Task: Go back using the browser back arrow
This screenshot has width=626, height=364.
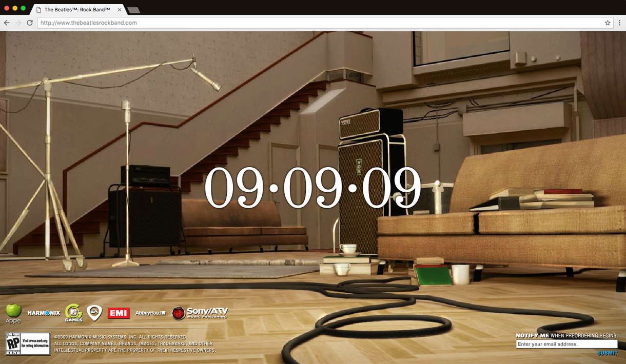Action: pos(7,23)
